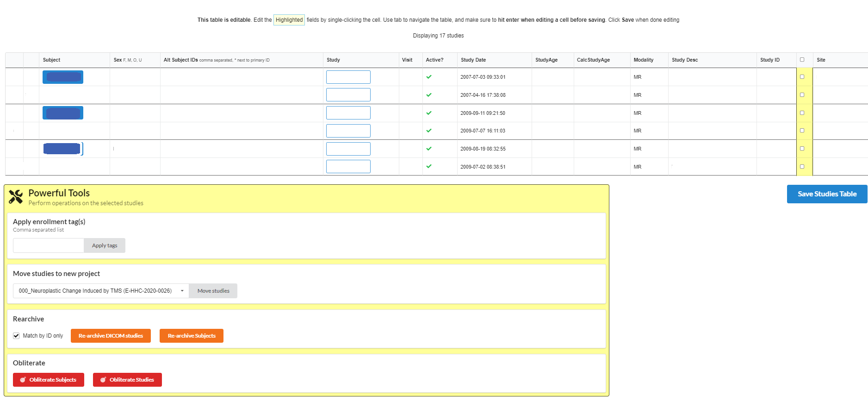Select checkbox for the 2009-07-07 study row

802,131
